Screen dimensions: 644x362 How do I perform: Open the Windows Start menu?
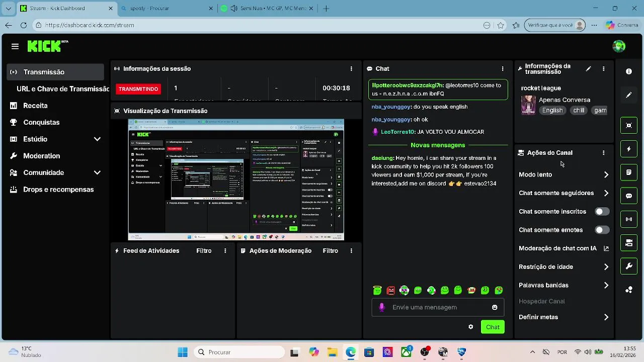coord(182,352)
